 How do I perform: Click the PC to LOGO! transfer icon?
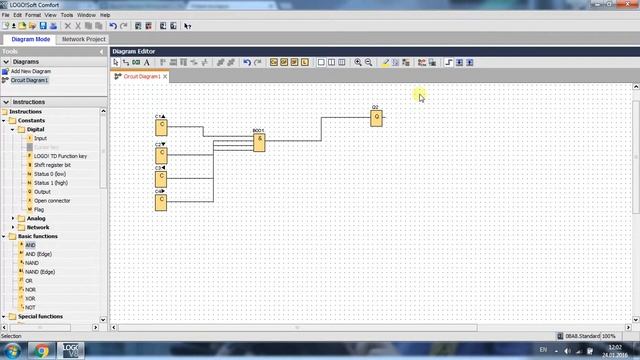coord(163,26)
